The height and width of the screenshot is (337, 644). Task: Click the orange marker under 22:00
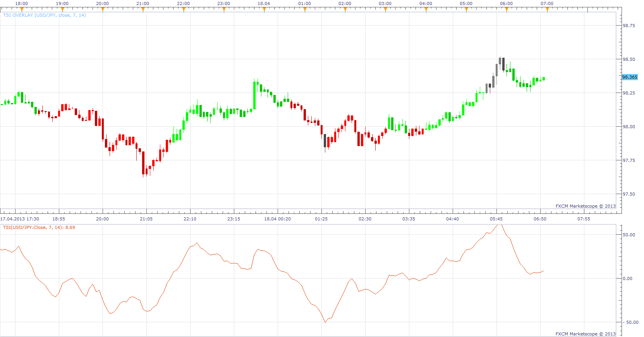pos(184,9)
